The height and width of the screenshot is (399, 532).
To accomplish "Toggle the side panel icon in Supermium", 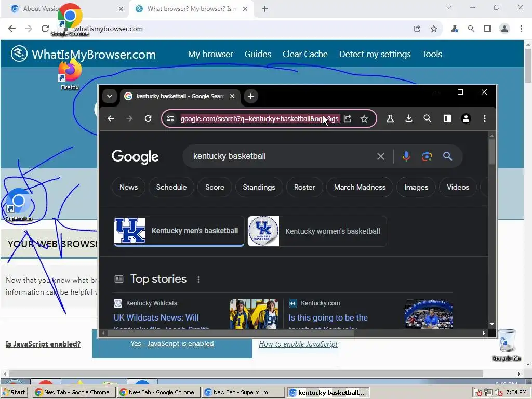I will 447,118.
